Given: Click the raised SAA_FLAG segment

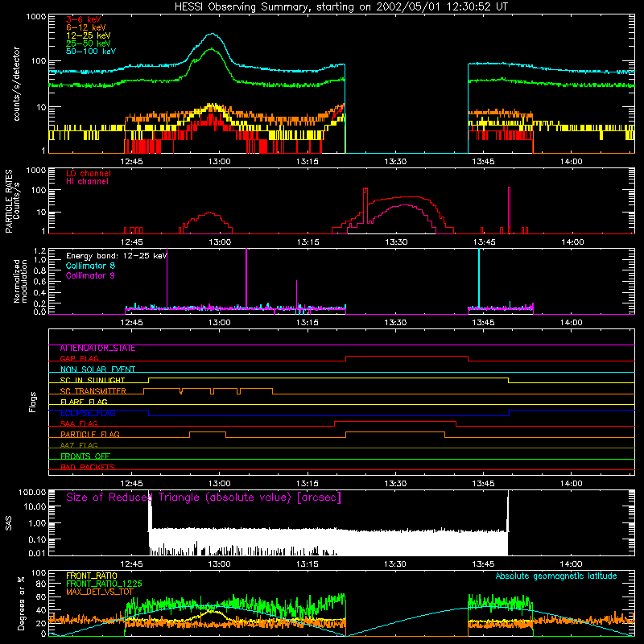Looking at the screenshot, I should click(395, 421).
